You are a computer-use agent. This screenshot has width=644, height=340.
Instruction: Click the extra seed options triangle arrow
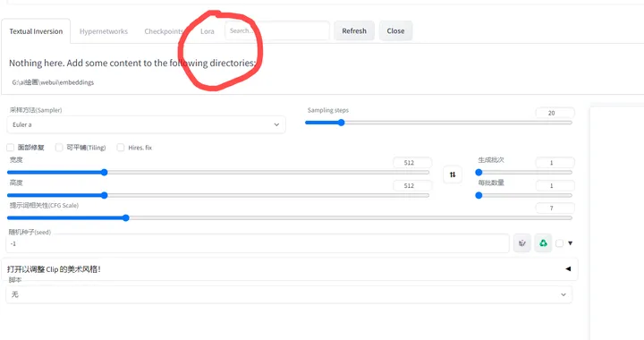[570, 243]
